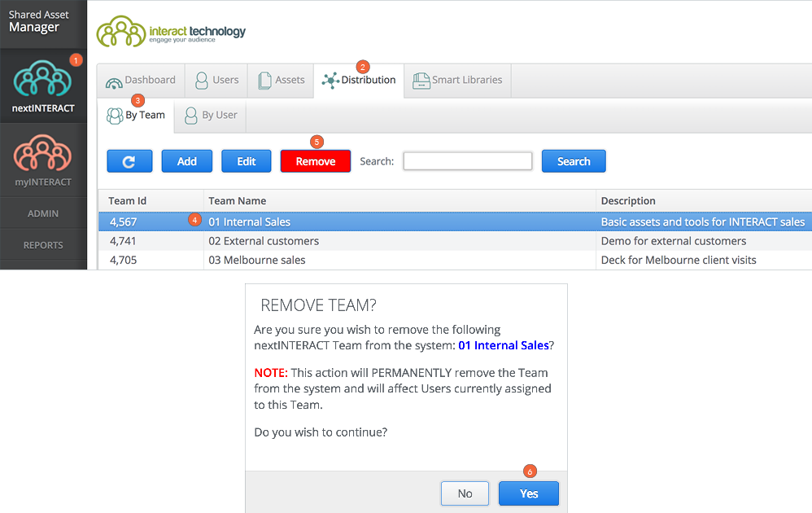Open the ADMIN section in sidebar

point(43,213)
